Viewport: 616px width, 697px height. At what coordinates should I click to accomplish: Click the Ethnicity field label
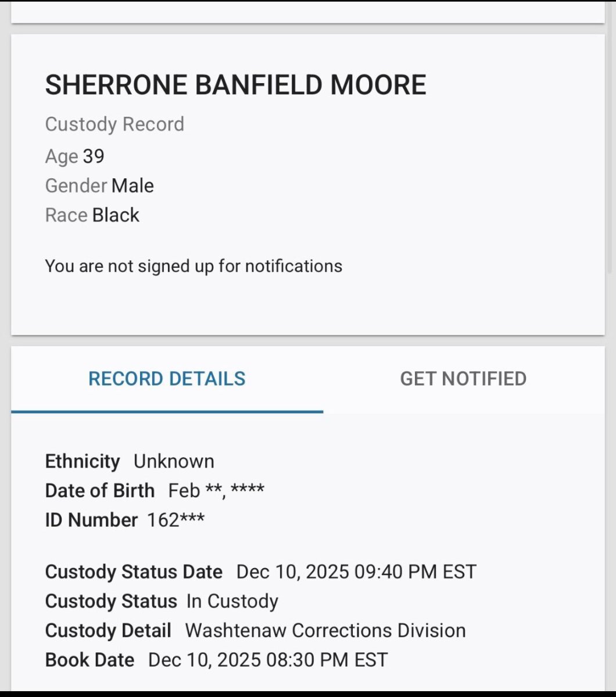click(x=83, y=461)
